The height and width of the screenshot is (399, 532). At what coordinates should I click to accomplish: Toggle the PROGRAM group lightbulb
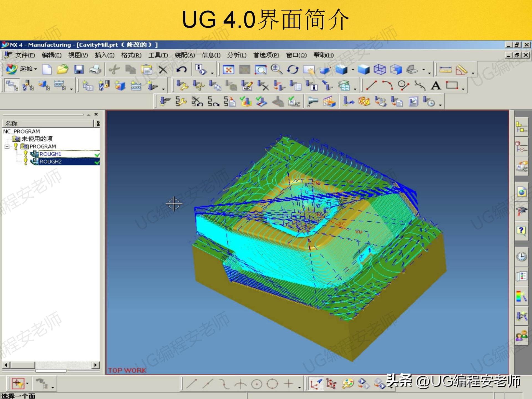coord(16,146)
